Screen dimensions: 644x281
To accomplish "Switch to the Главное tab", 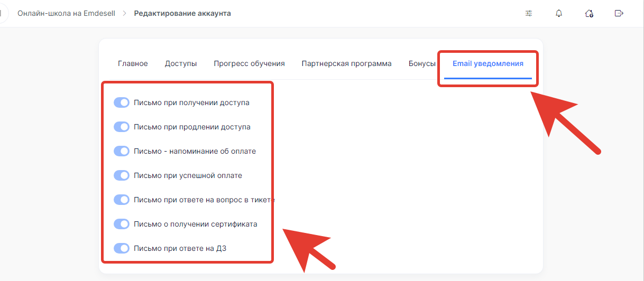I will pyautogui.click(x=133, y=63).
